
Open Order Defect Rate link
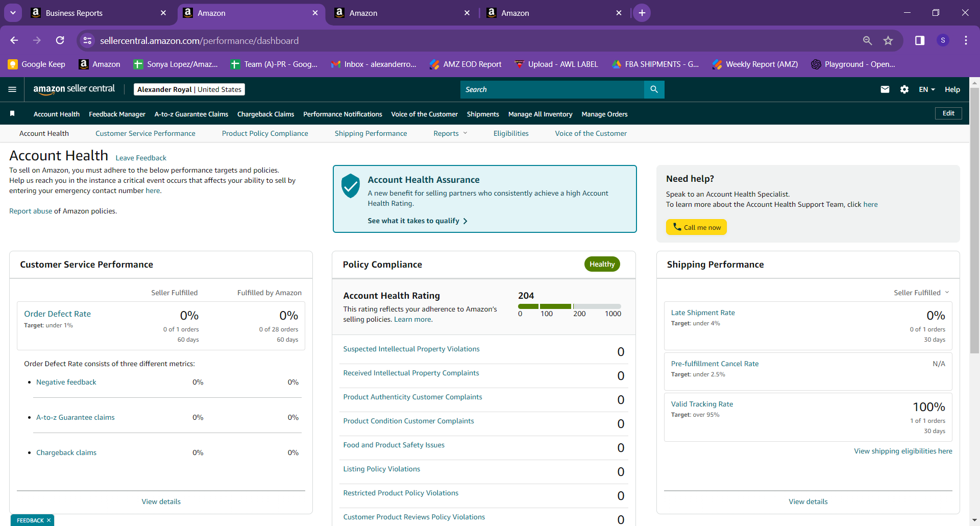(57, 314)
